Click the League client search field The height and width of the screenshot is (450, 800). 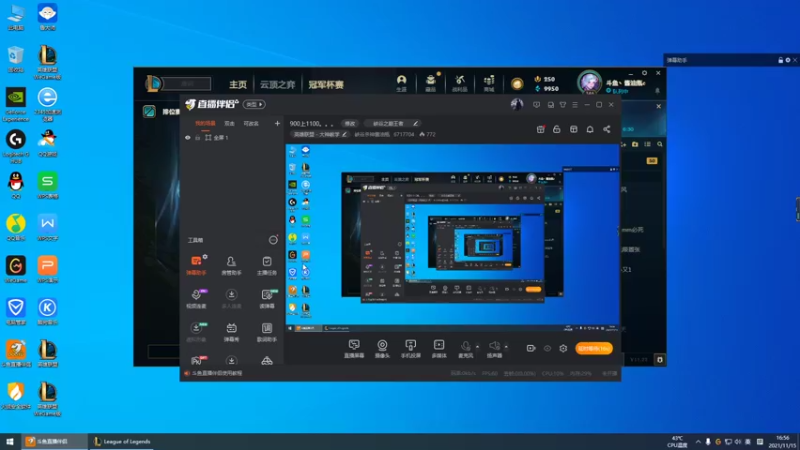(x=188, y=84)
